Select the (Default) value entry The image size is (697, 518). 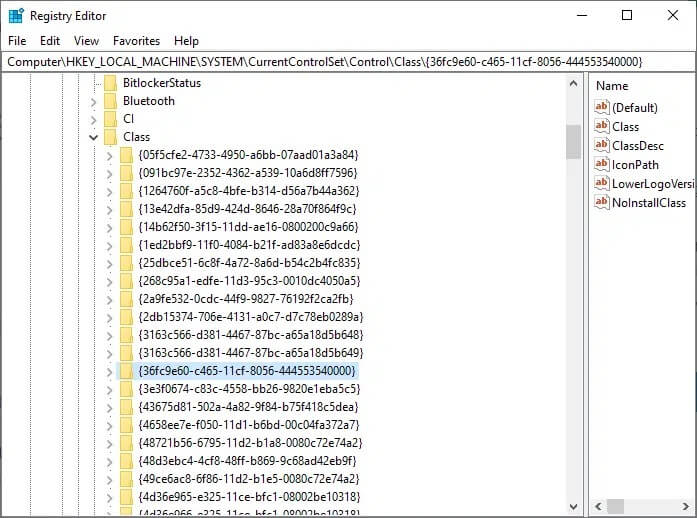634,108
